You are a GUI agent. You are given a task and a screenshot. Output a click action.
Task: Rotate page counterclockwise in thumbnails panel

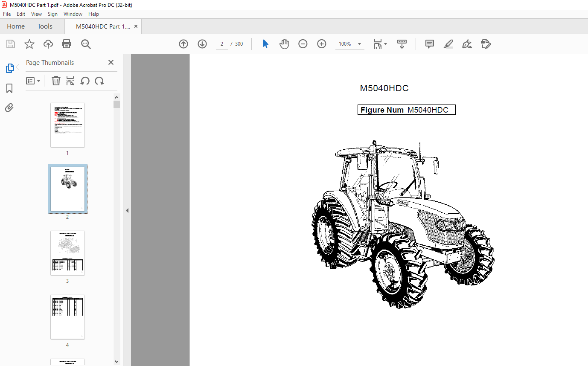pyautogui.click(x=85, y=81)
